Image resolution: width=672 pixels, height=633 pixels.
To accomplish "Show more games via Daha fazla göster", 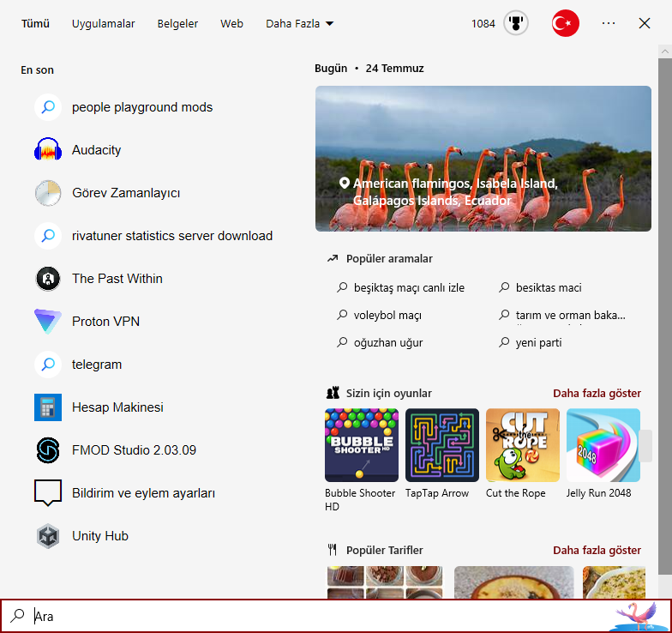I will 597,393.
